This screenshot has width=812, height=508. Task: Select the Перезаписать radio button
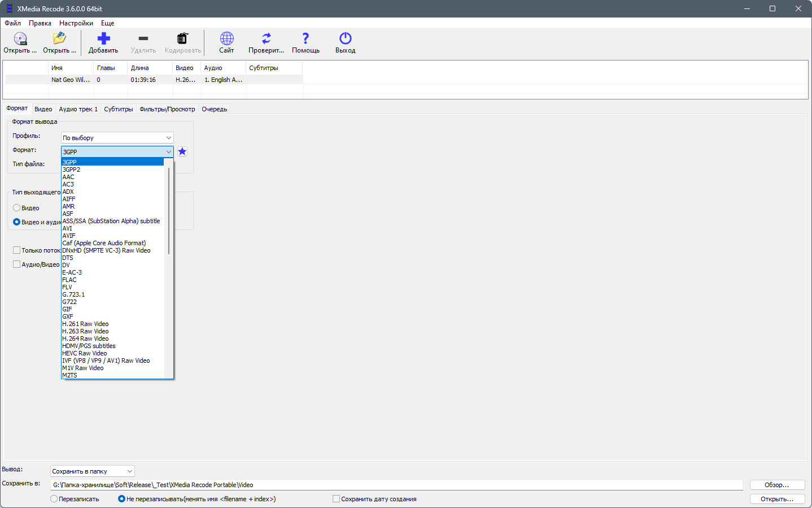(x=54, y=499)
